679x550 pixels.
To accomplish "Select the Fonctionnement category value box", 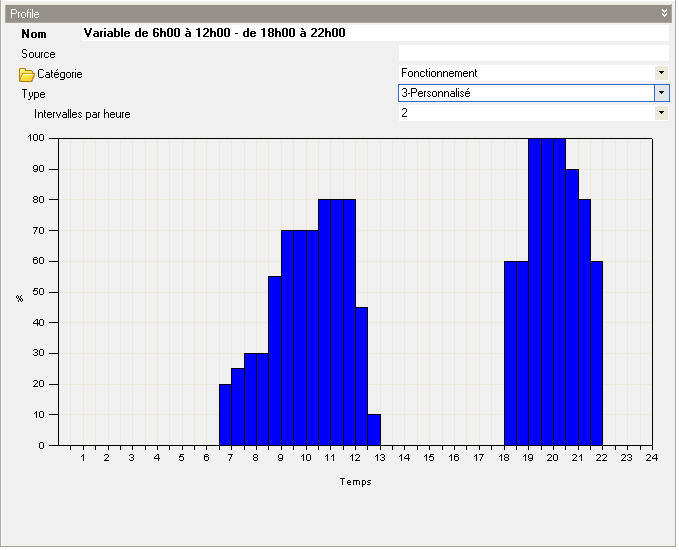I will pyautogui.click(x=526, y=73).
